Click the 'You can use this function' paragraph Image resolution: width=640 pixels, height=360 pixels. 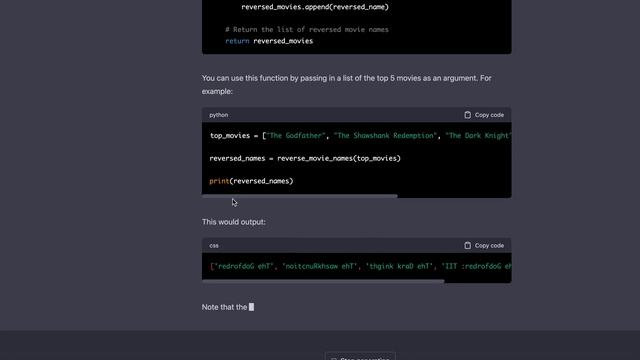pyautogui.click(x=347, y=85)
